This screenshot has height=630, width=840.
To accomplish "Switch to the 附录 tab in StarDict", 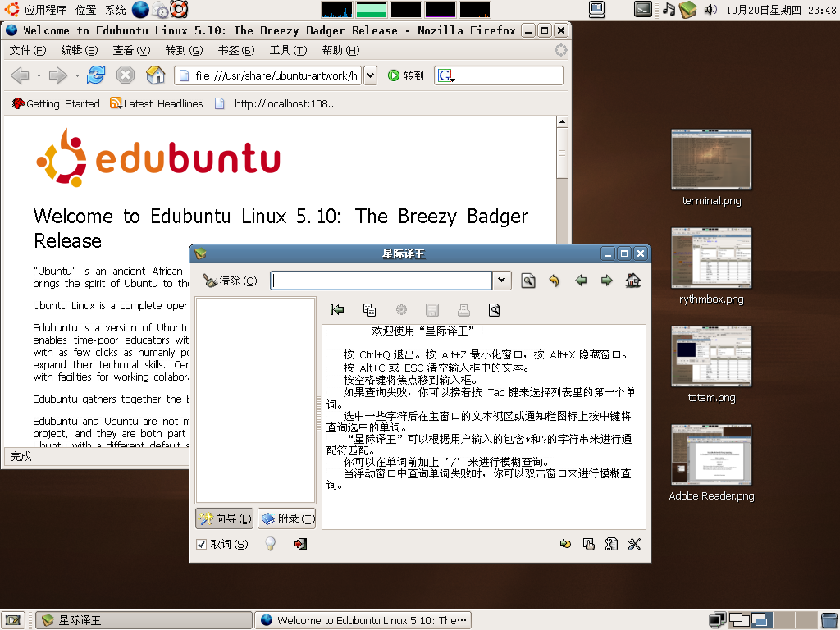I will coord(287,518).
